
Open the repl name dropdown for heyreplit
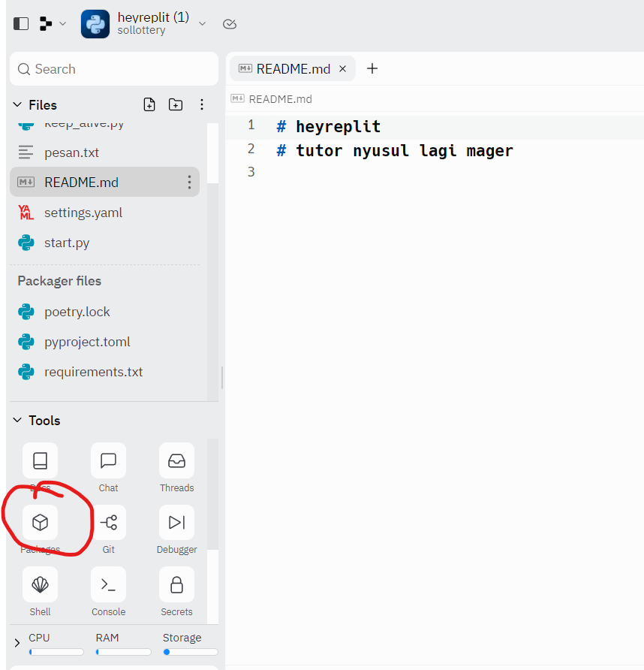point(201,23)
